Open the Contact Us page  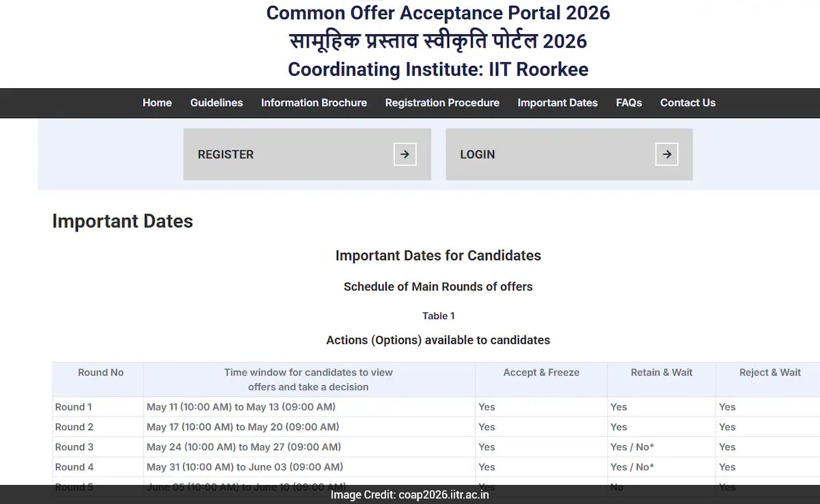(x=687, y=102)
